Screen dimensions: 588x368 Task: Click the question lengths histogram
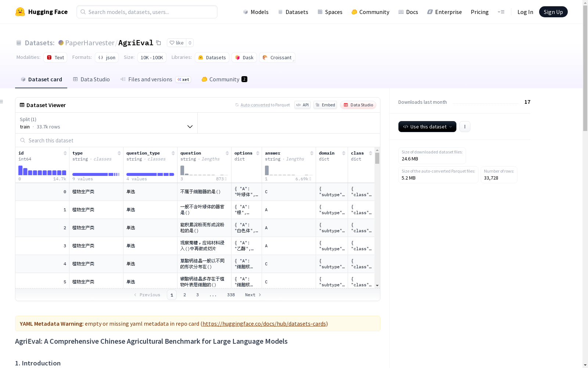[x=204, y=170]
